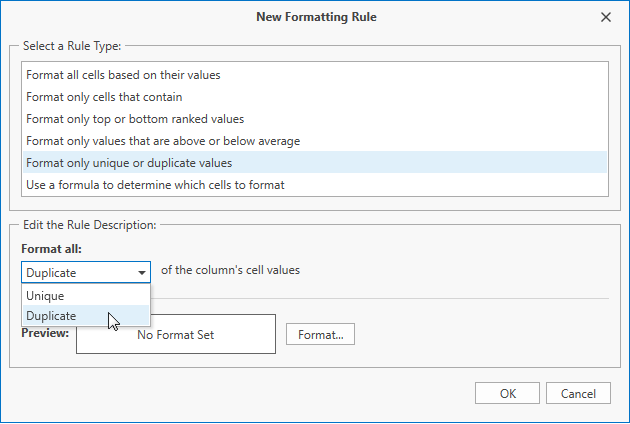Click the 'of the column's cell values' text
The width and height of the screenshot is (630, 424).
[230, 270]
